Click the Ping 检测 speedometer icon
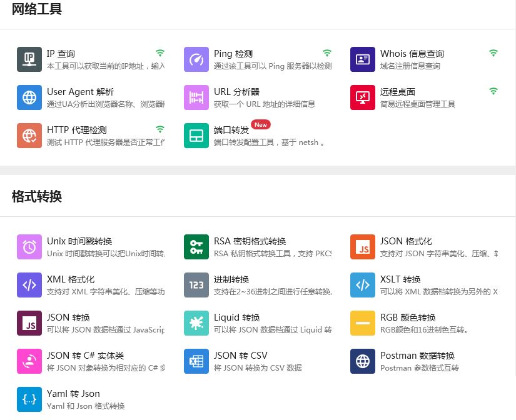Screen dimensions: 516x420 [x=196, y=59]
